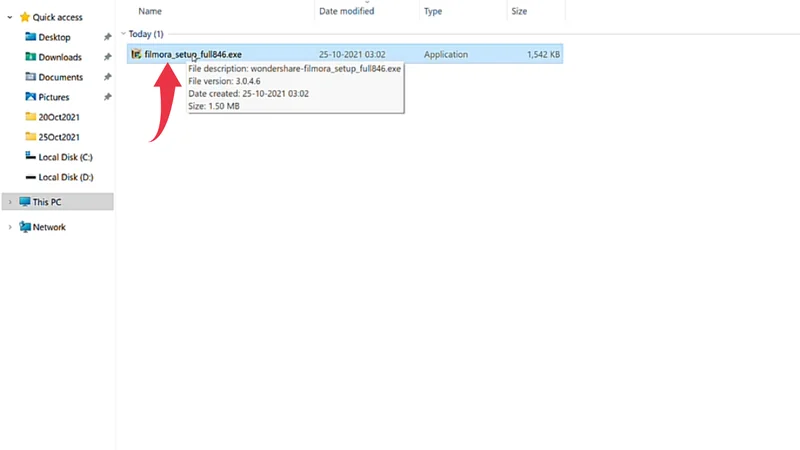The height and width of the screenshot is (450, 800).
Task: Sort files by the Name column header
Action: pyautogui.click(x=150, y=11)
